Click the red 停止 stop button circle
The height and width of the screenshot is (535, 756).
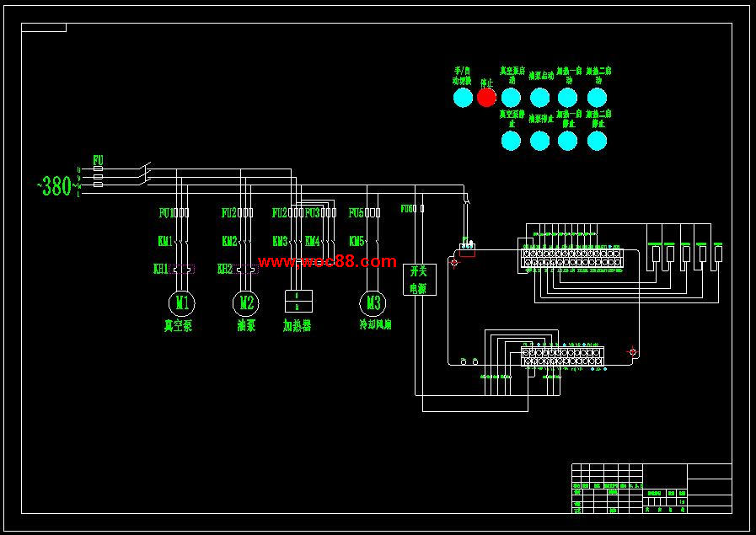click(x=486, y=98)
